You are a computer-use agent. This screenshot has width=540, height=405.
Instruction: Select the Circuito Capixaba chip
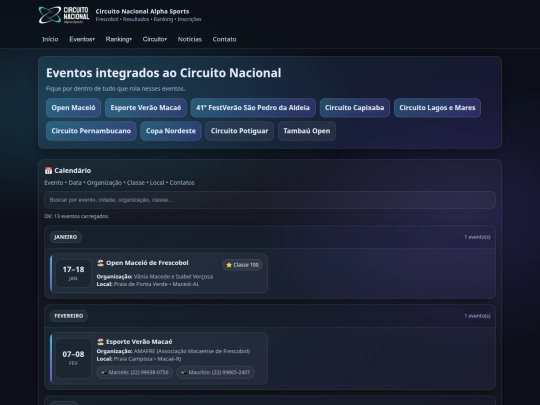[354, 108]
